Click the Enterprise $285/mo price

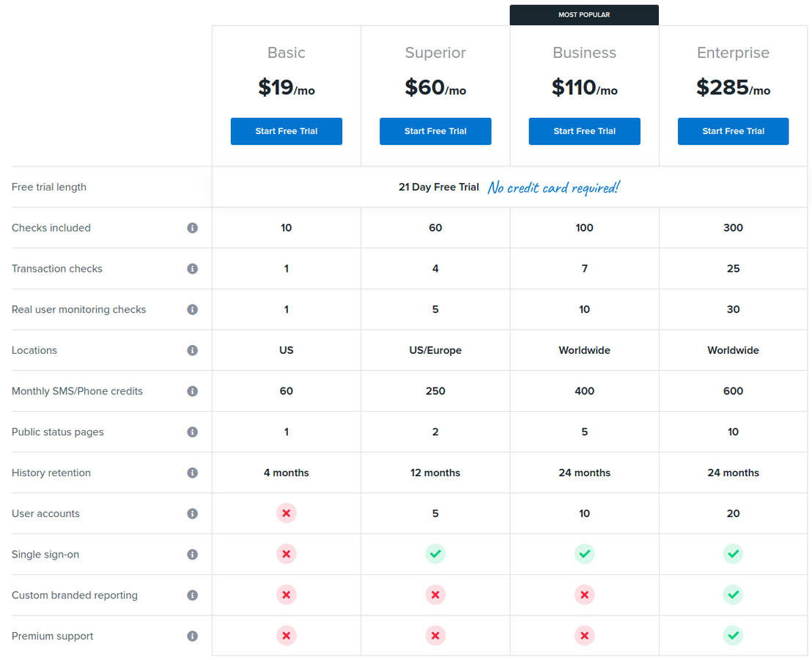click(733, 88)
